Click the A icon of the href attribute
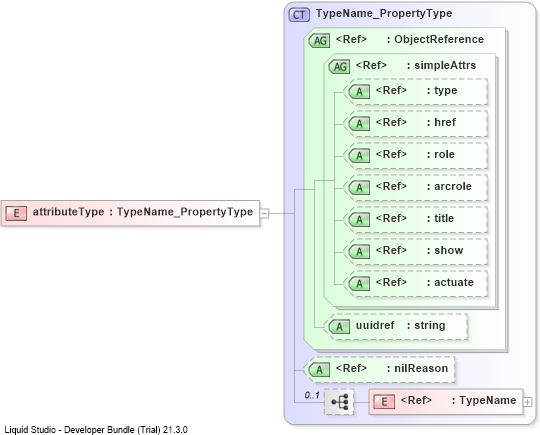Viewport: 540px width, 435px height. click(359, 124)
